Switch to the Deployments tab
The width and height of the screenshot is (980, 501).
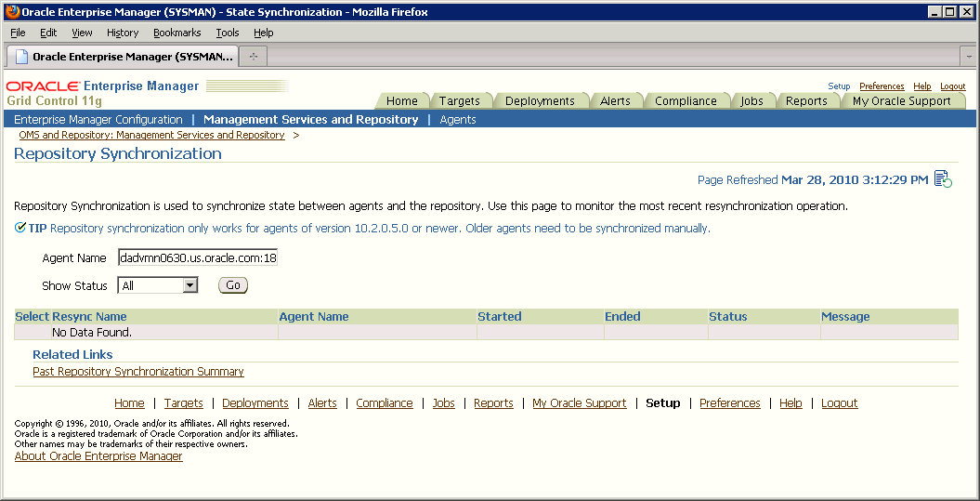click(540, 100)
